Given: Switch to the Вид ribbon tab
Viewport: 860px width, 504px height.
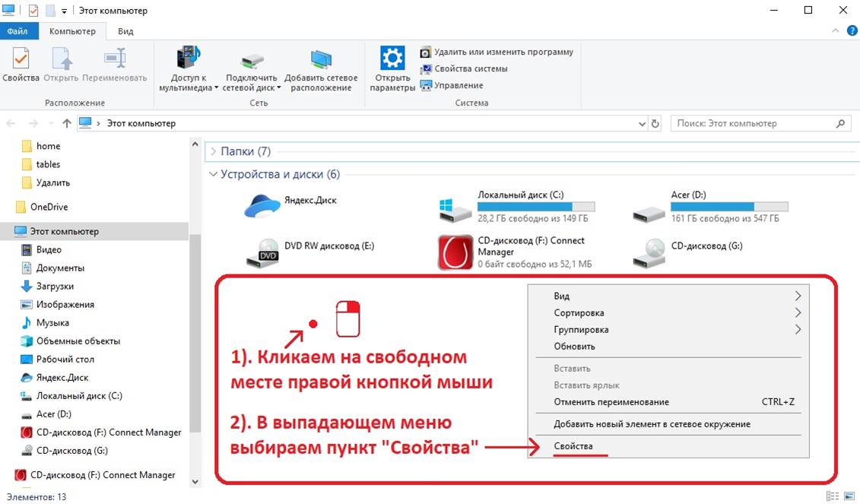Looking at the screenshot, I should 125,31.
